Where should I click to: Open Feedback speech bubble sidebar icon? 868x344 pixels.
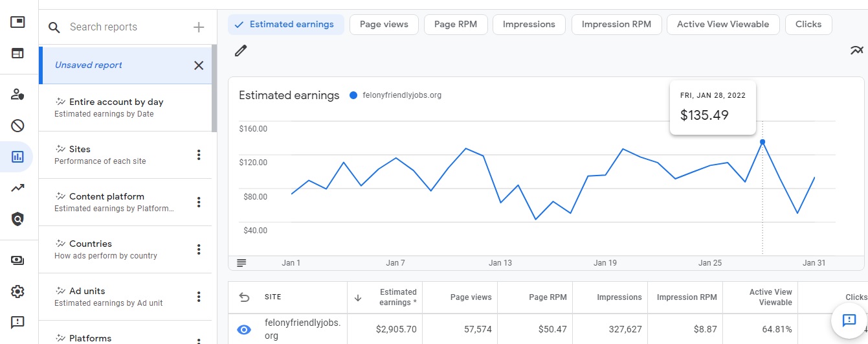coord(18,322)
